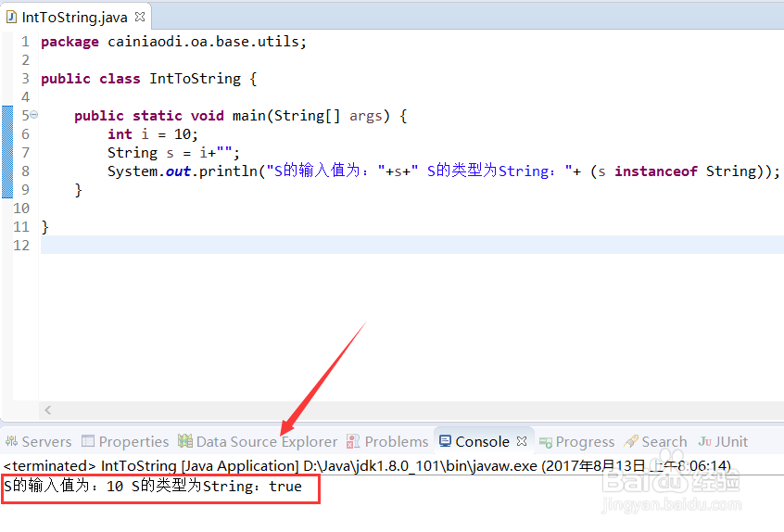Open the Servers view tab
Screen dimensions: 784x532
click(x=39, y=441)
